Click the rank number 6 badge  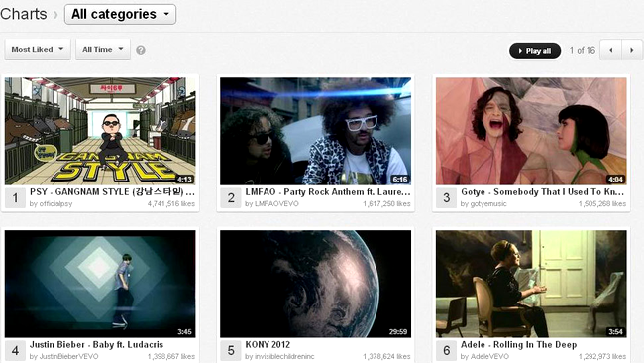[447, 351]
